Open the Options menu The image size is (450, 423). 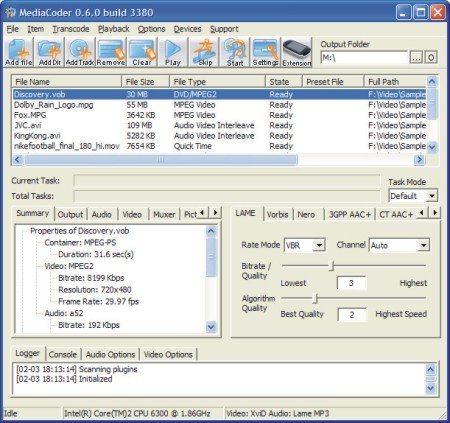pyautogui.click(x=151, y=29)
